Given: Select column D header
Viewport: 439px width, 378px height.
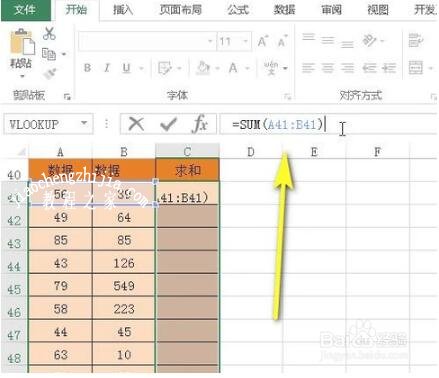Looking at the screenshot, I should [251, 152].
